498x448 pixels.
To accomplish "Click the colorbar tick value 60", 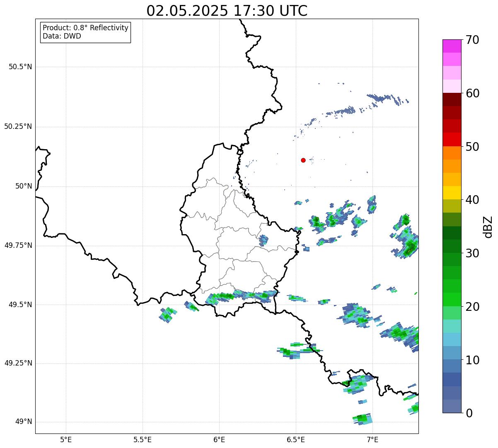I will click(472, 93).
